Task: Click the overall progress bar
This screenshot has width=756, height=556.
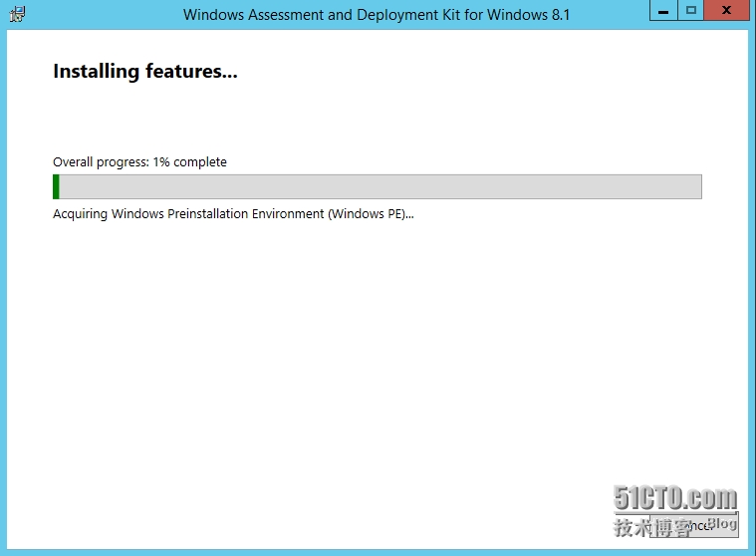Action: pos(378,186)
